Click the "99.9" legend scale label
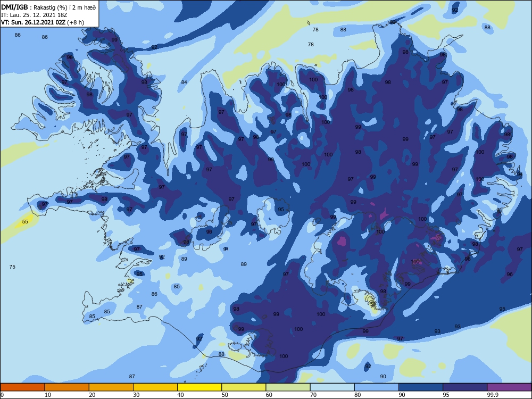Image resolution: width=532 pixels, height=399 pixels. [493, 395]
